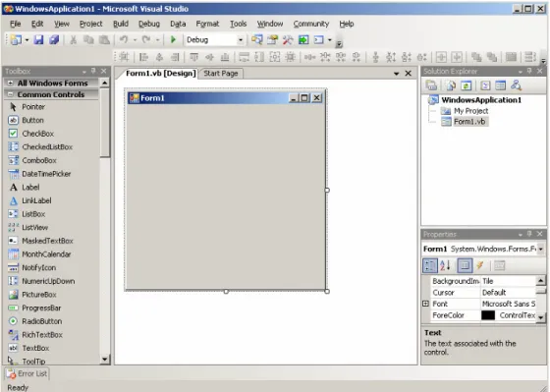The image size is (550, 392).
Task: Click Properties button in Properties panel
Action: pyautogui.click(x=465, y=265)
